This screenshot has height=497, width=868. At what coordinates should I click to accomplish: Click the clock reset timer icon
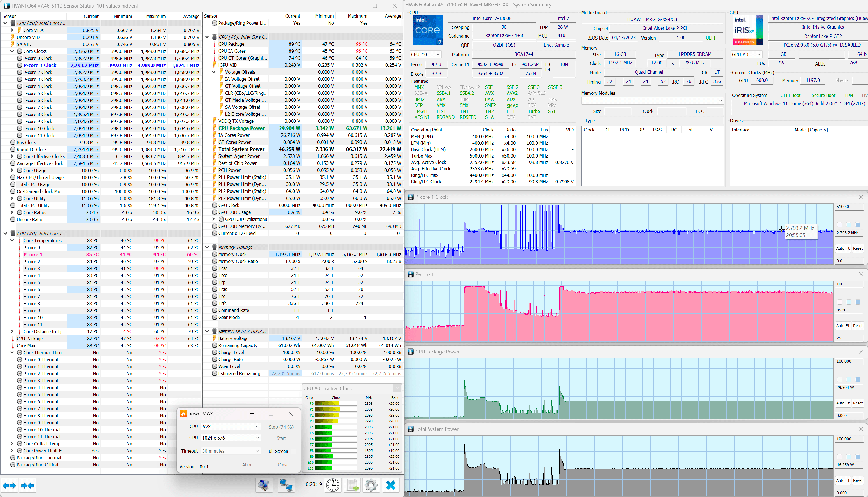[332, 485]
